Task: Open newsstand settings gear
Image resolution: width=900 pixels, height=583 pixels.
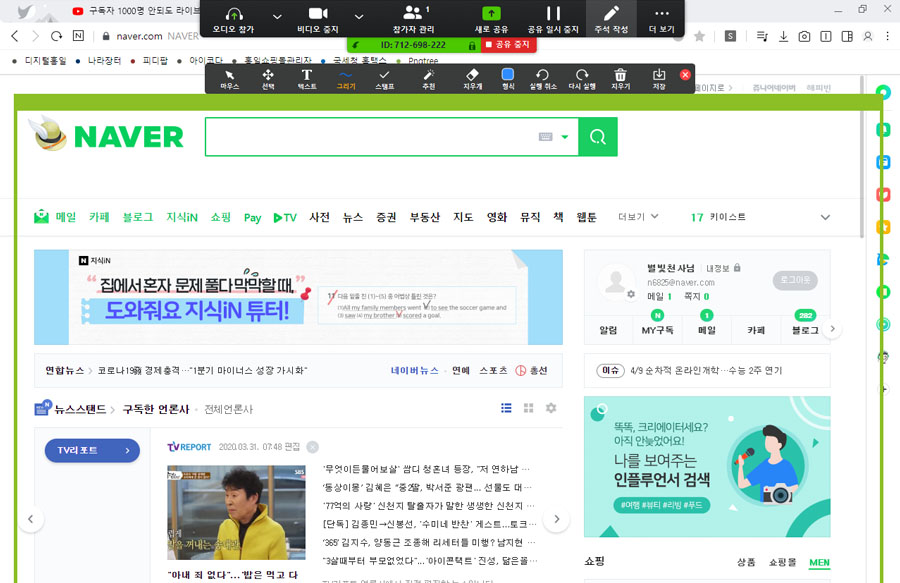Action: click(x=551, y=408)
